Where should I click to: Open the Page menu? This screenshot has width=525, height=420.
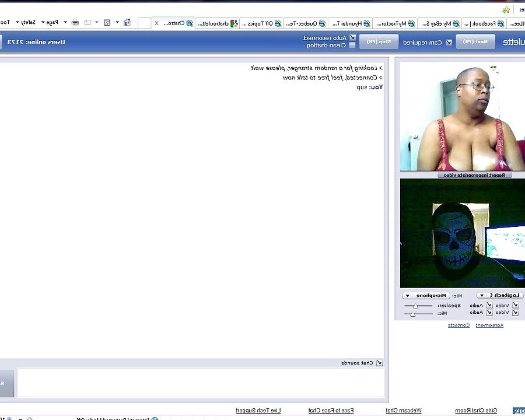click(x=50, y=22)
